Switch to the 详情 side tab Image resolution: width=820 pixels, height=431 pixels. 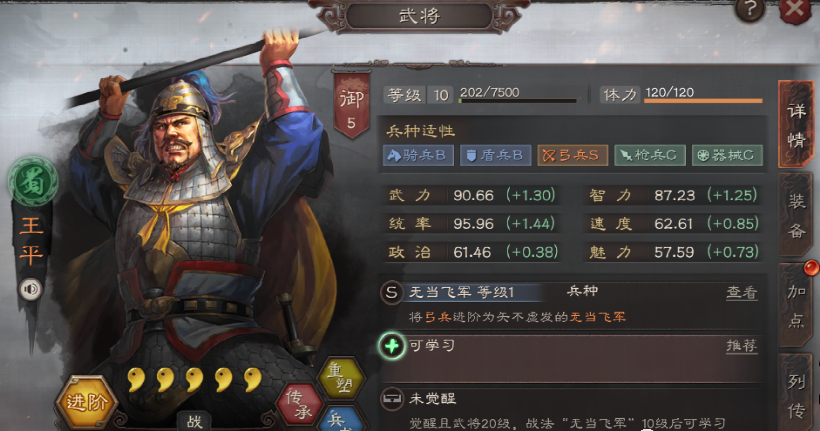coord(796,124)
